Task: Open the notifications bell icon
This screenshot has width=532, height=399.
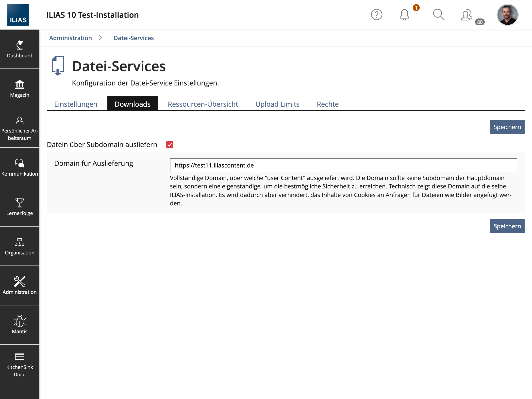Action: pos(404,15)
